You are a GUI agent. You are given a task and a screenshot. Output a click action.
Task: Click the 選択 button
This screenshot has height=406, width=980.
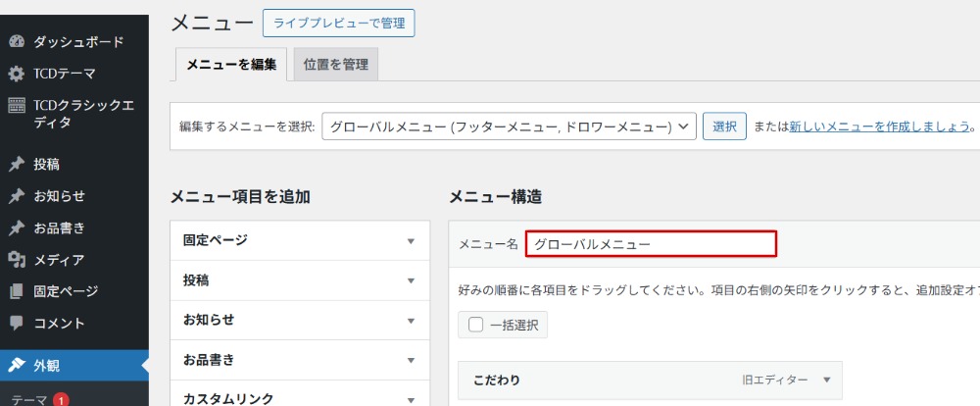(724, 127)
